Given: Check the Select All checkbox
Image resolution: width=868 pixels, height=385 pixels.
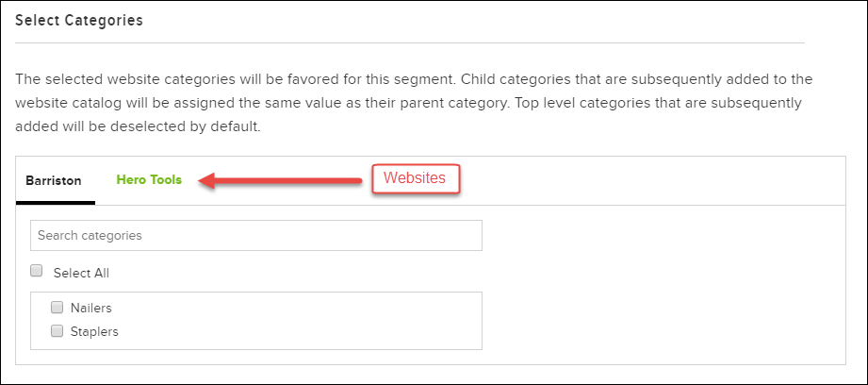Looking at the screenshot, I should coord(37,271).
